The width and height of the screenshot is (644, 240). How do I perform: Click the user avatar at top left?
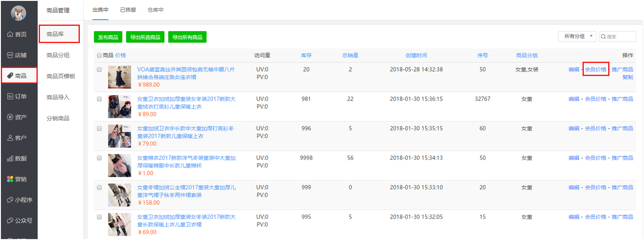point(19,13)
